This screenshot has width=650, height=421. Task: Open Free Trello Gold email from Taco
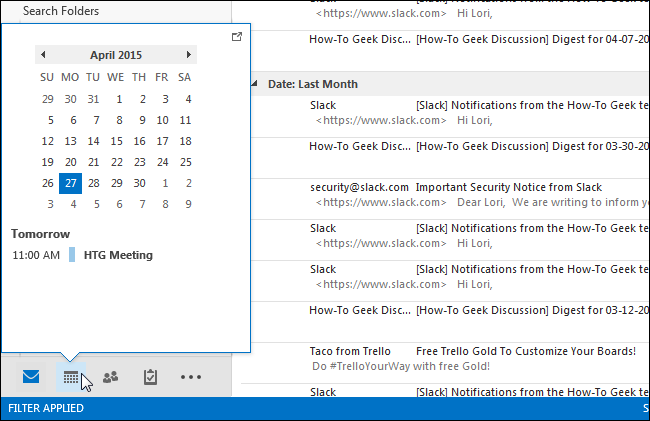click(x=450, y=363)
